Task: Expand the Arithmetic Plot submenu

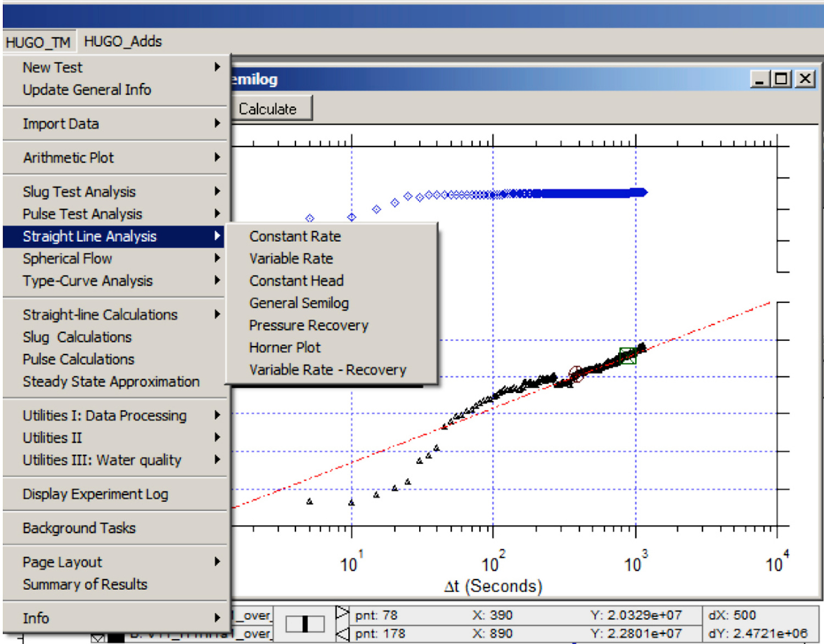Action: click(115, 158)
